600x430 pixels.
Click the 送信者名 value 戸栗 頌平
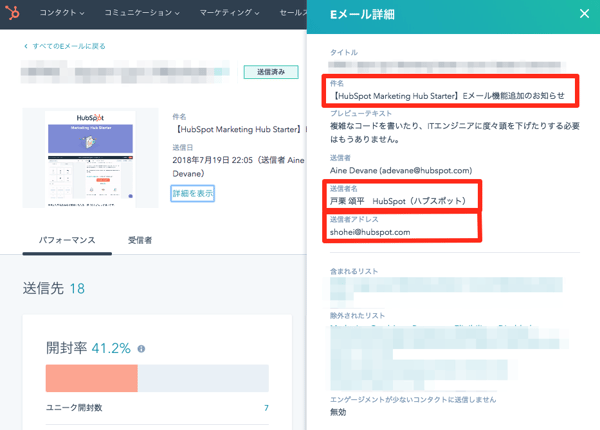pos(350,201)
